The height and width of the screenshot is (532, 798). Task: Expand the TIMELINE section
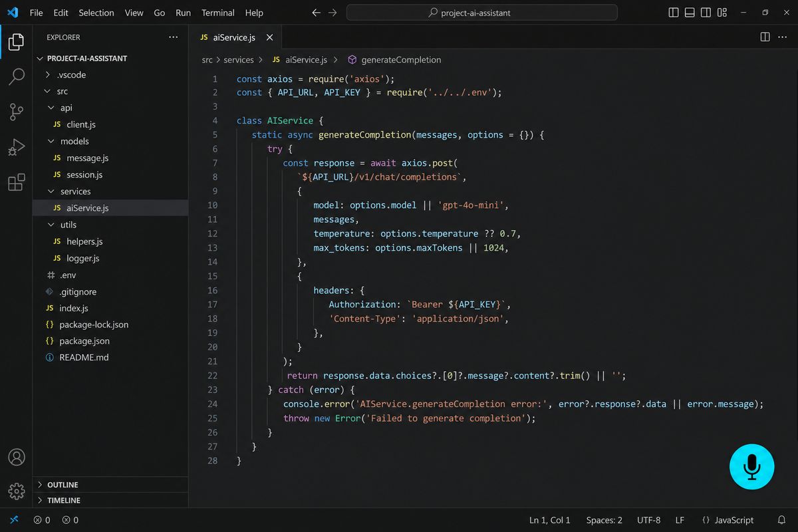[110, 500]
